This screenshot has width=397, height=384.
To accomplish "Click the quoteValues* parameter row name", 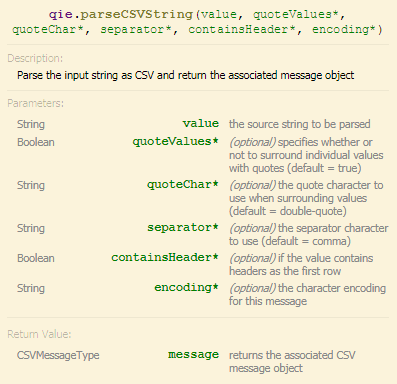I will 175,142.
